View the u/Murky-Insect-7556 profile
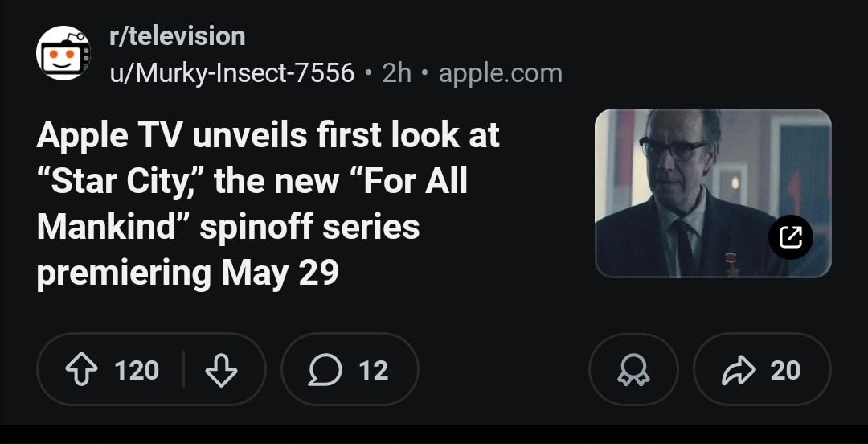 231,73
